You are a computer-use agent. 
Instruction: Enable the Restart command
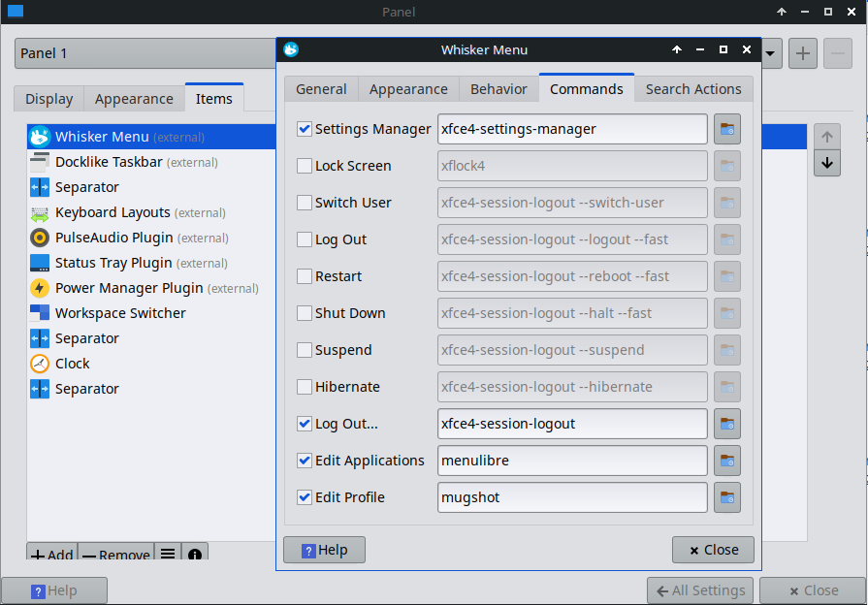(305, 276)
